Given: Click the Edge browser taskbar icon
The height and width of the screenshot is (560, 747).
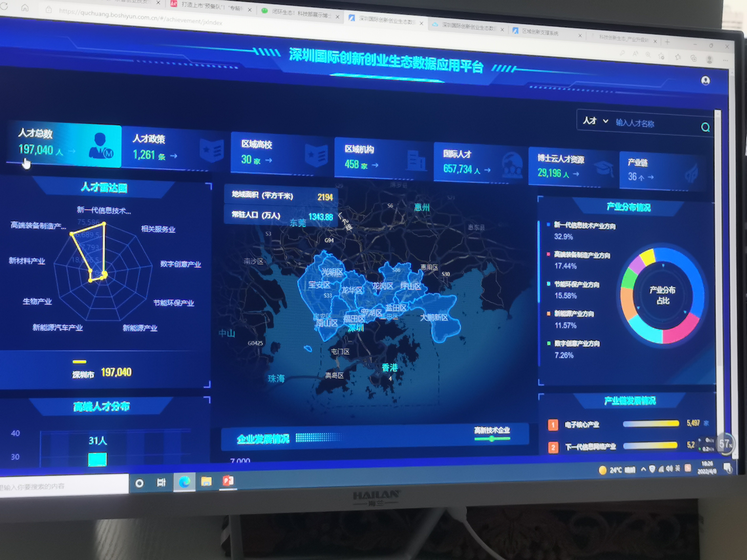Looking at the screenshot, I should coord(184,482).
